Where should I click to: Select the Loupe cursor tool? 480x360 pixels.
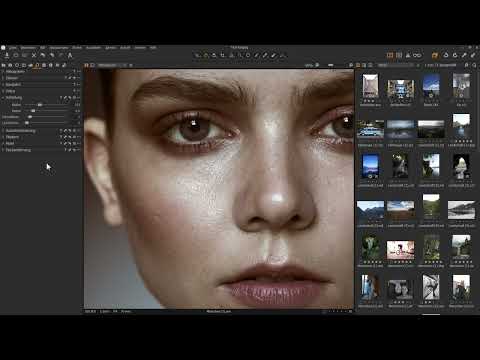(214, 55)
